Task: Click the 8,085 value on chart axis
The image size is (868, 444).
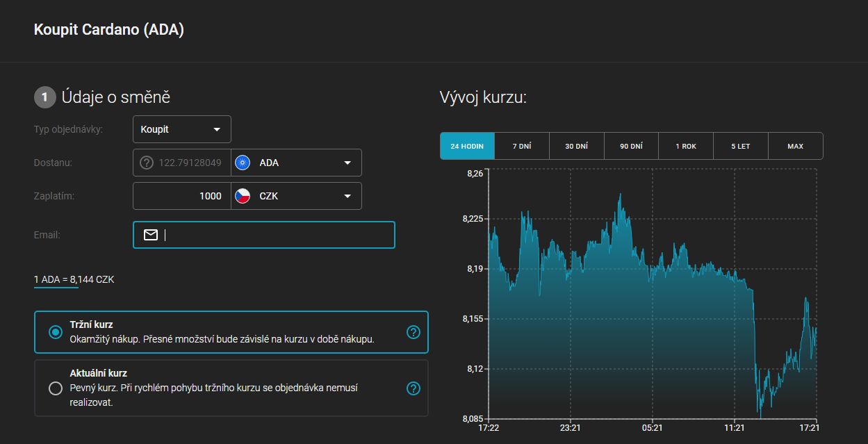Action: click(x=473, y=418)
